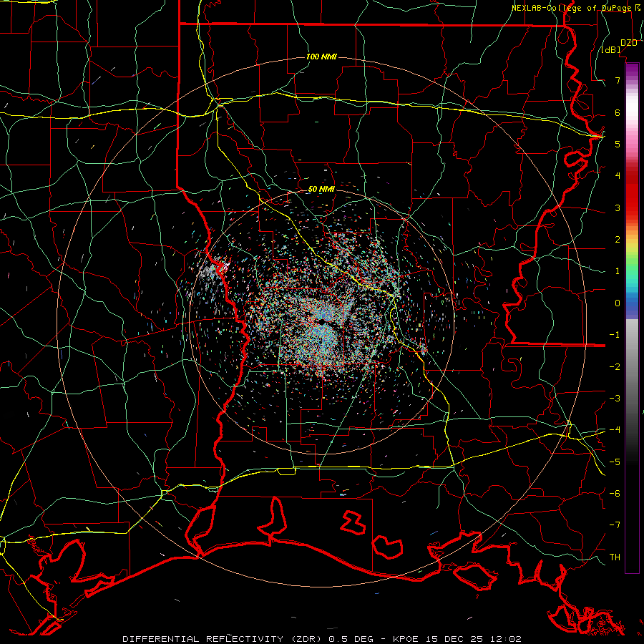
Task: Click the "-5" value on the color scale
Action: coord(615,462)
